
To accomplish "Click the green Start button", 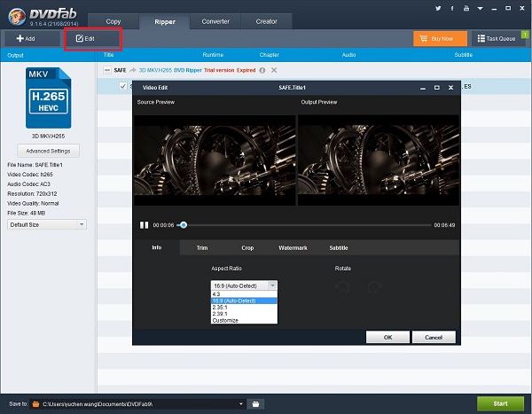I will (x=500, y=403).
